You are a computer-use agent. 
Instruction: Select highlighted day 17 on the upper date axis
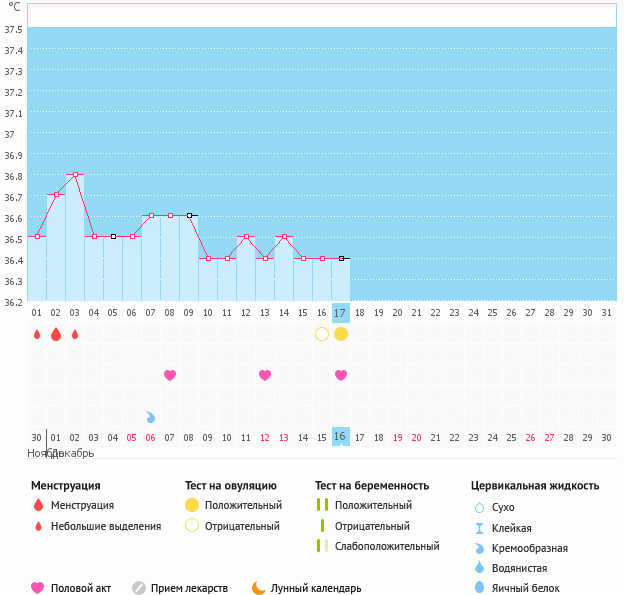pos(341,313)
